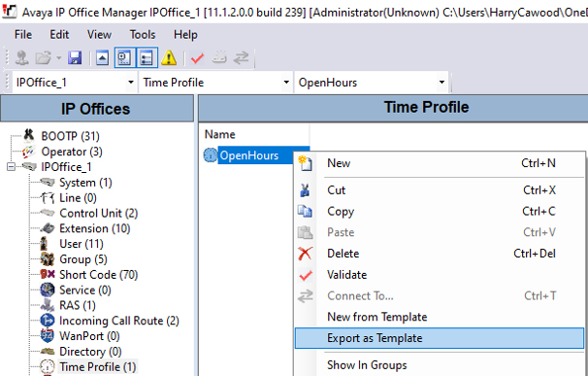The width and height of the screenshot is (588, 376).
Task: Click the System tree icon
Action: point(48,183)
